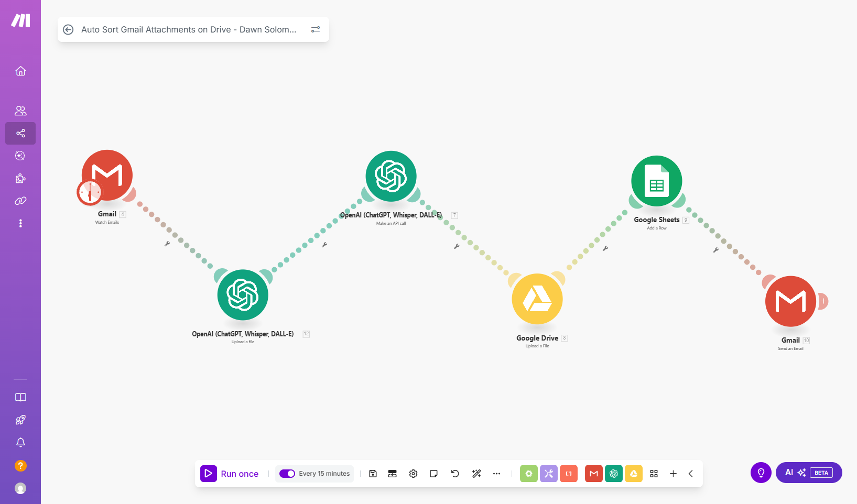Open the sliders icon next to the title
Screen dimensions: 857x504
click(316, 29)
